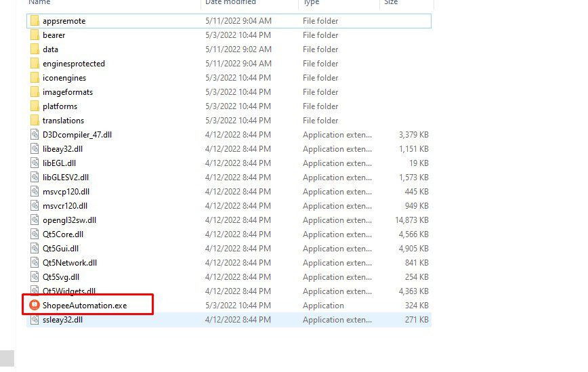Screen dimensions: 588x372
Task: Click the 271 KB size of ssleay32.dll
Action: point(417,320)
